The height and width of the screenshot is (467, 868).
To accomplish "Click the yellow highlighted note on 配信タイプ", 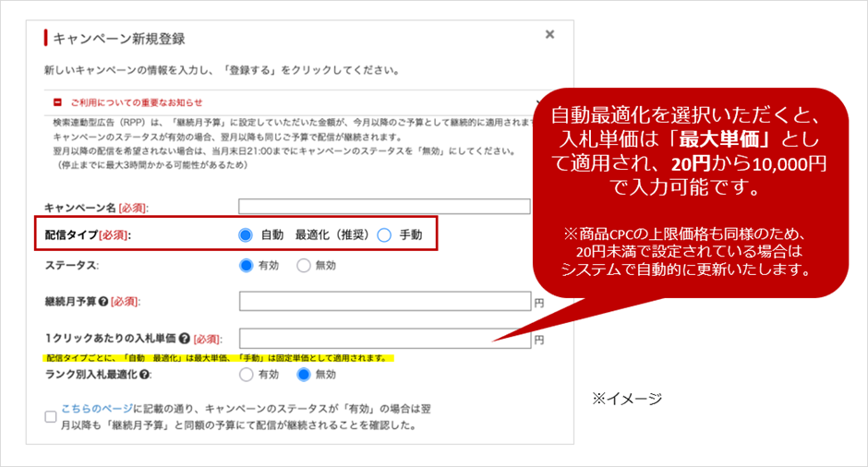I will click(219, 357).
